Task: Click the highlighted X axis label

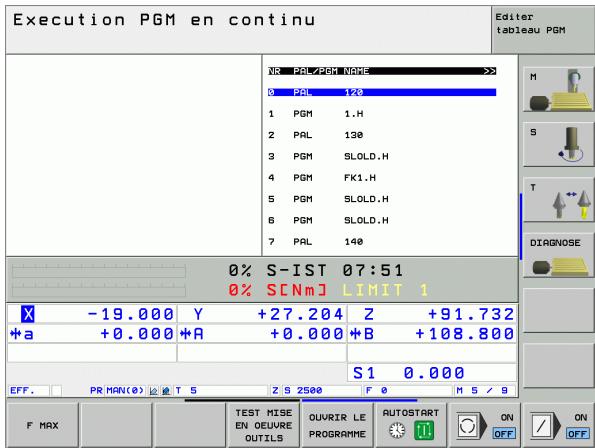Action: coord(28,314)
